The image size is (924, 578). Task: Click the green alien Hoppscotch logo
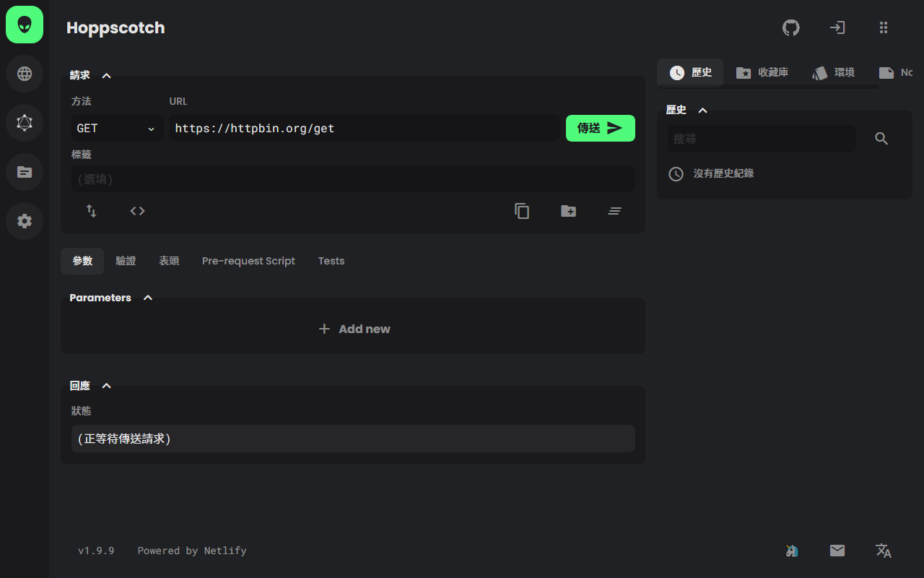[25, 25]
